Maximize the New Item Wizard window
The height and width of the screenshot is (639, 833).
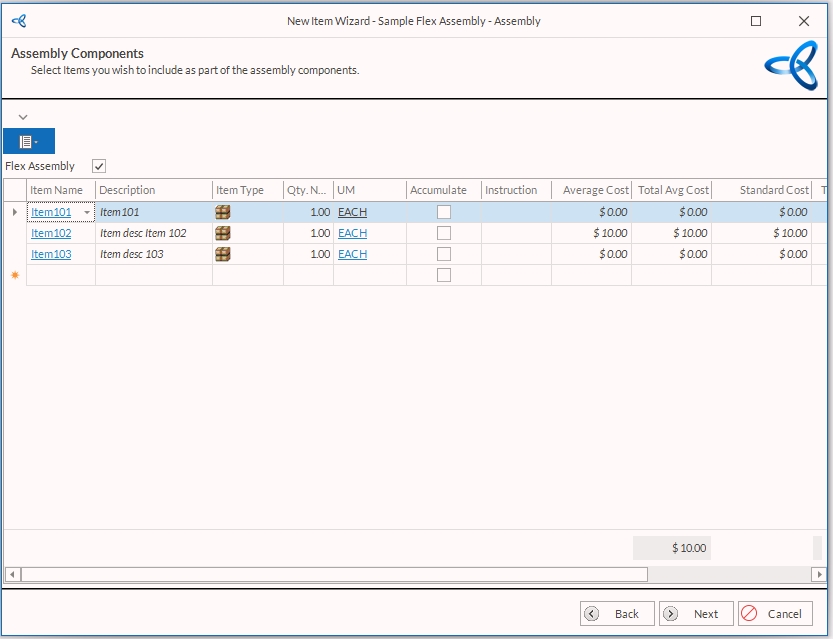756,21
